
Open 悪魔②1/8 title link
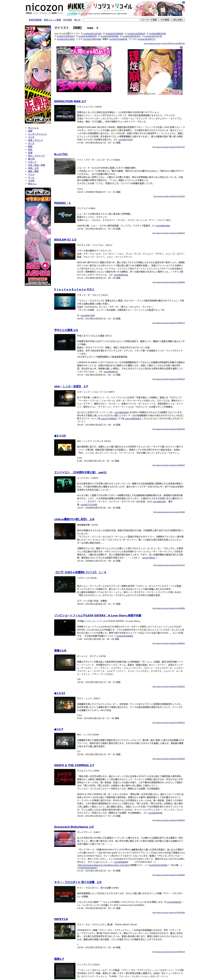click(60, 650)
